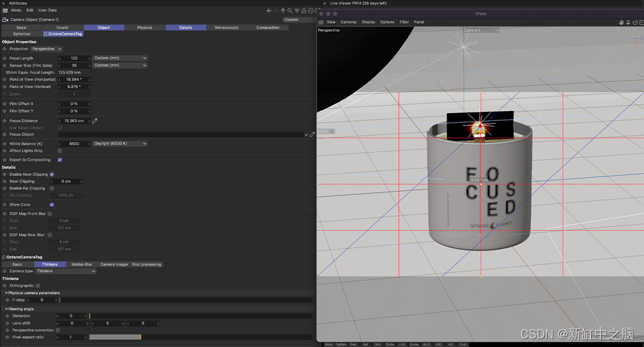Click the Focus Object picker icon
Image resolution: width=644 pixels, height=347 pixels.
pyautogui.click(x=312, y=134)
